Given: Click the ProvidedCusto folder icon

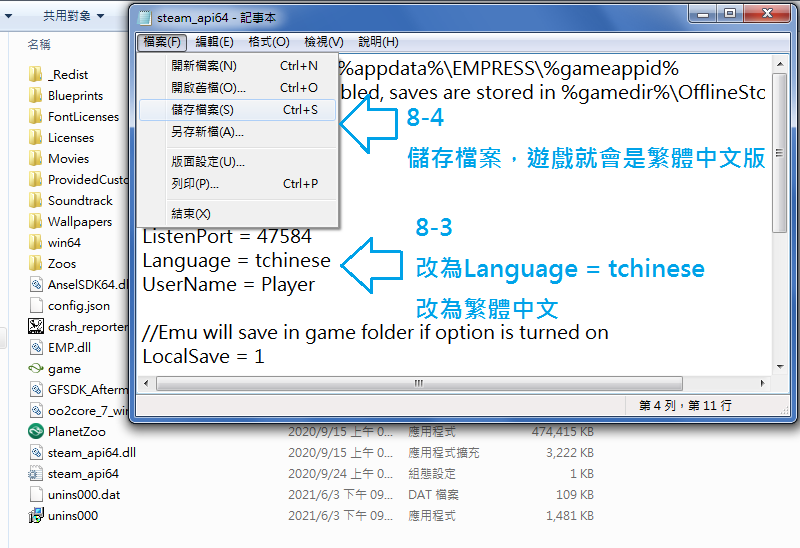Looking at the screenshot, I should (x=36, y=180).
